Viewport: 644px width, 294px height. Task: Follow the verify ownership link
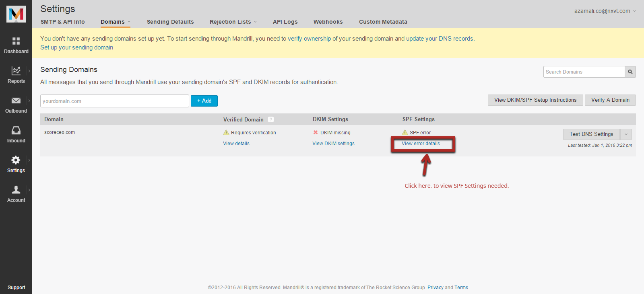309,39
